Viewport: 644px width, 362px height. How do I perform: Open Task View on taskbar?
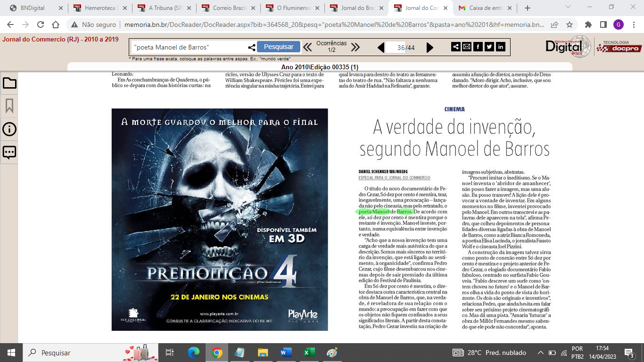[169, 353]
